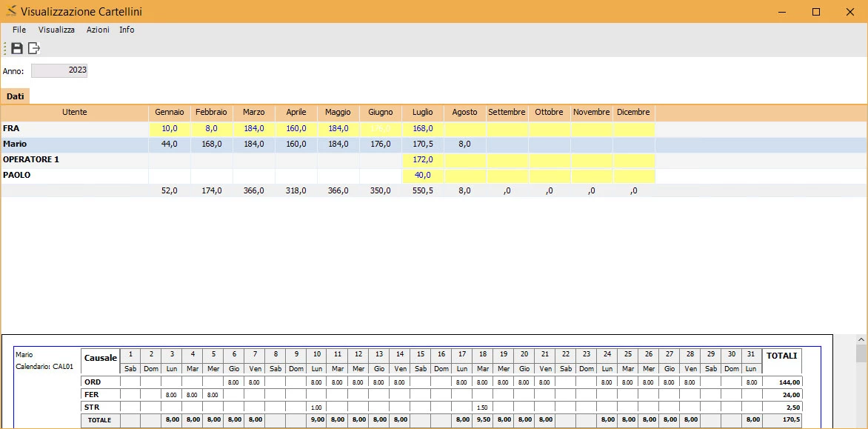Screen dimensions: 868x429
Task: Open the Visualizza menu
Action: point(56,30)
